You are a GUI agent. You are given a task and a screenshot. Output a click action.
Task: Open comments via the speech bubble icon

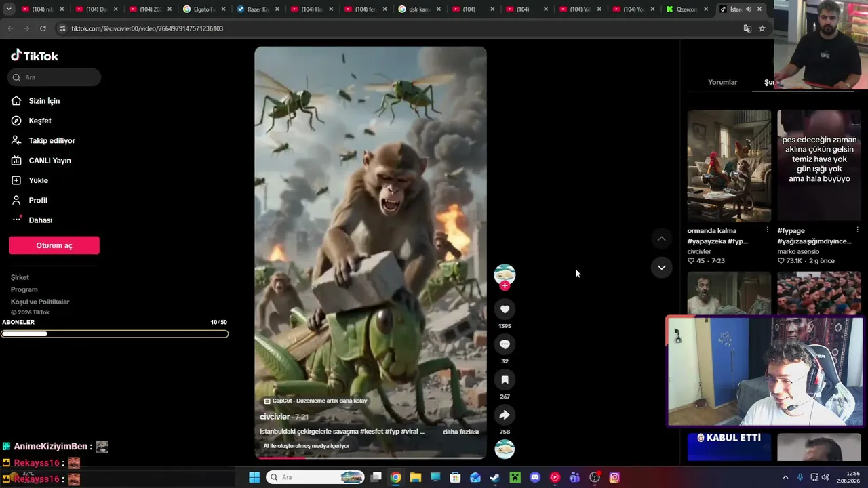point(505,344)
